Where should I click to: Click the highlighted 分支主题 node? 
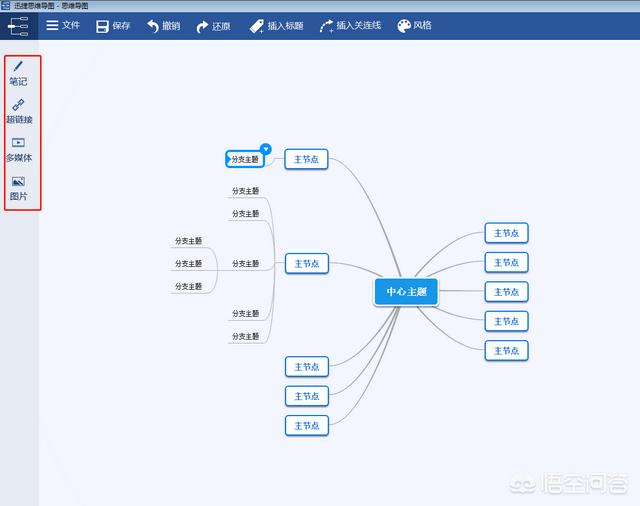(244, 159)
